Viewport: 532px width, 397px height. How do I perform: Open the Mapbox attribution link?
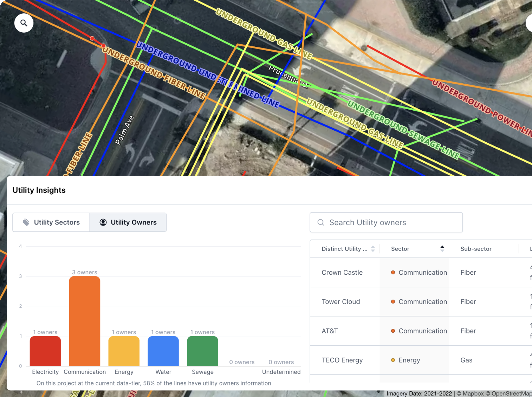pyautogui.click(x=470, y=393)
